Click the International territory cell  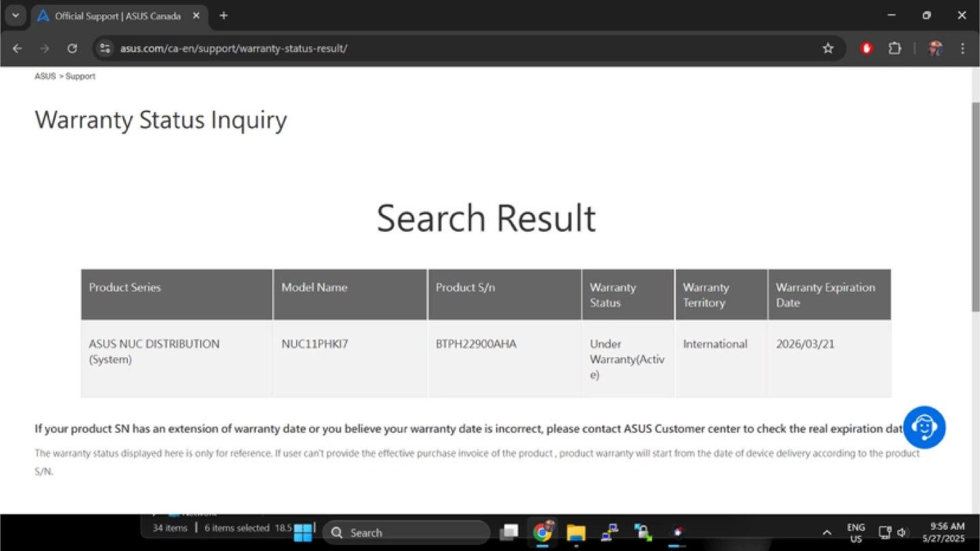[721, 359]
